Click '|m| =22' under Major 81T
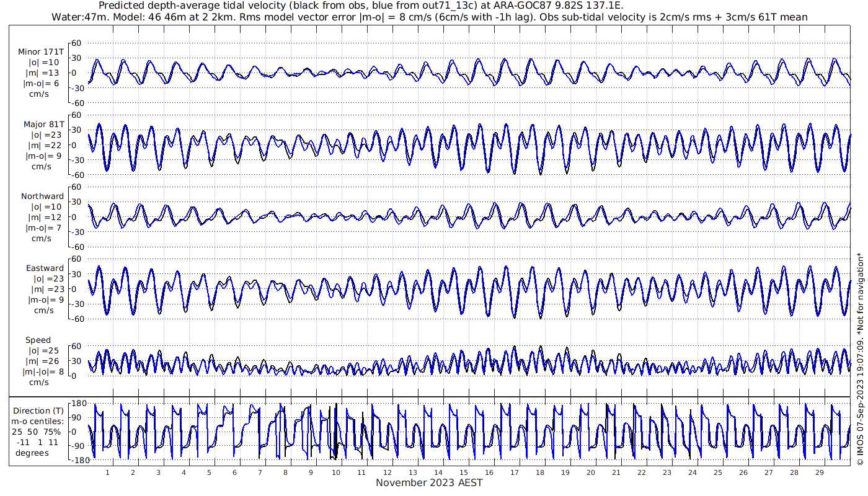The image size is (868, 496). [45, 145]
